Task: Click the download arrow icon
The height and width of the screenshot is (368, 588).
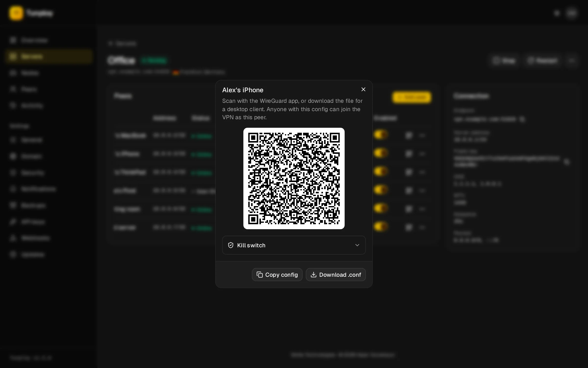Action: tap(313, 275)
